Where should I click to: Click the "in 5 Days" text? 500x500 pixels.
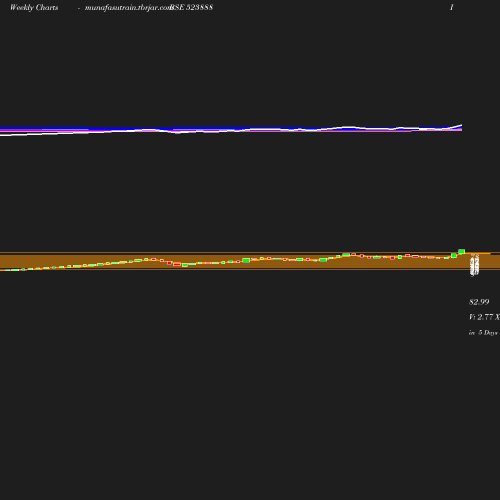(483, 333)
